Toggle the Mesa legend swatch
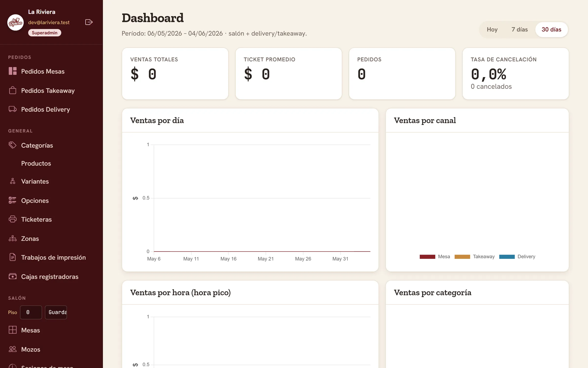The image size is (588, 368). [x=427, y=257]
